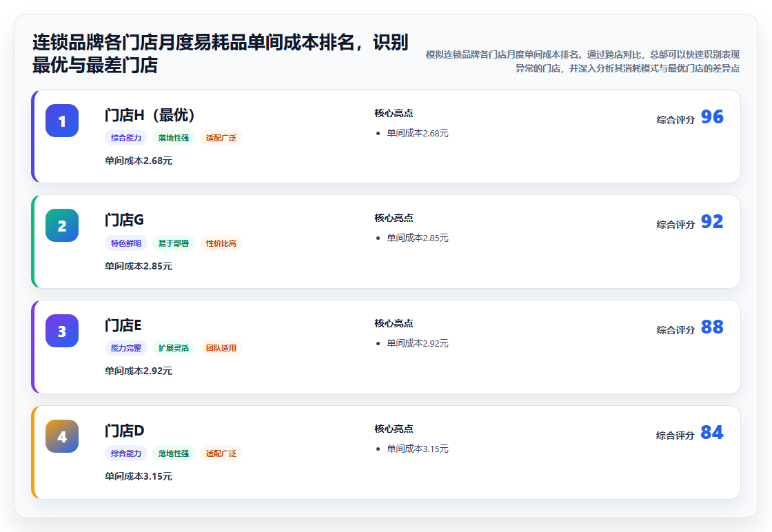Click the score value 88
772x532 pixels.
point(712,327)
